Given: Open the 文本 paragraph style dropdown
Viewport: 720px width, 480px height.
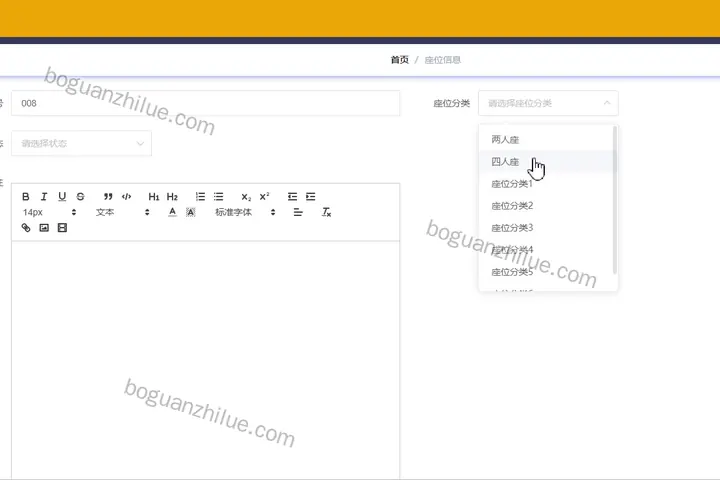Looking at the screenshot, I should point(123,212).
